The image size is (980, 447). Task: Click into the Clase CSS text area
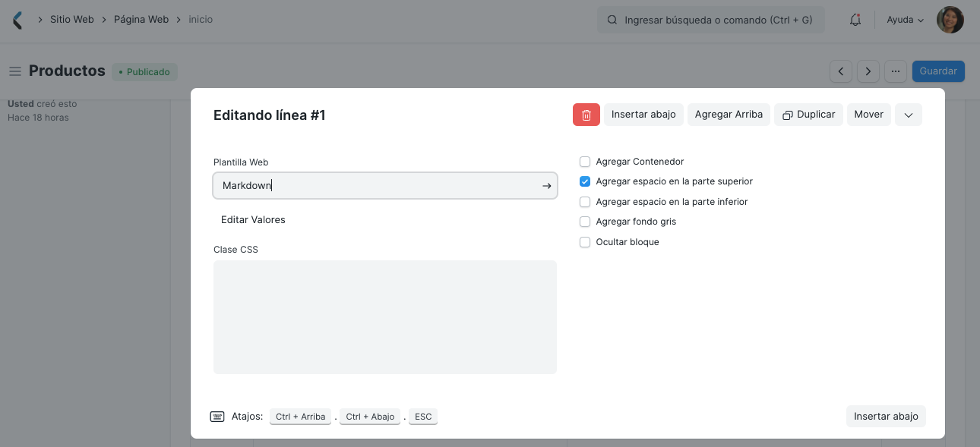click(385, 317)
